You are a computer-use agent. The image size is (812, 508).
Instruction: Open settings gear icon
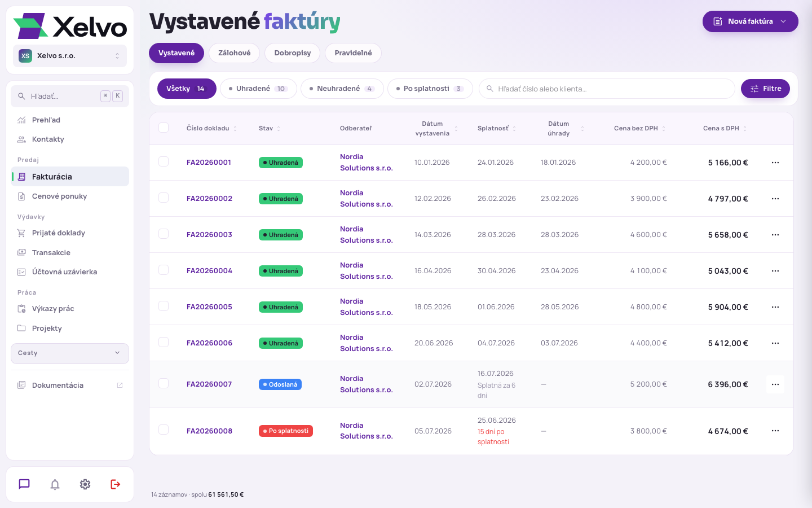pyautogui.click(x=85, y=484)
